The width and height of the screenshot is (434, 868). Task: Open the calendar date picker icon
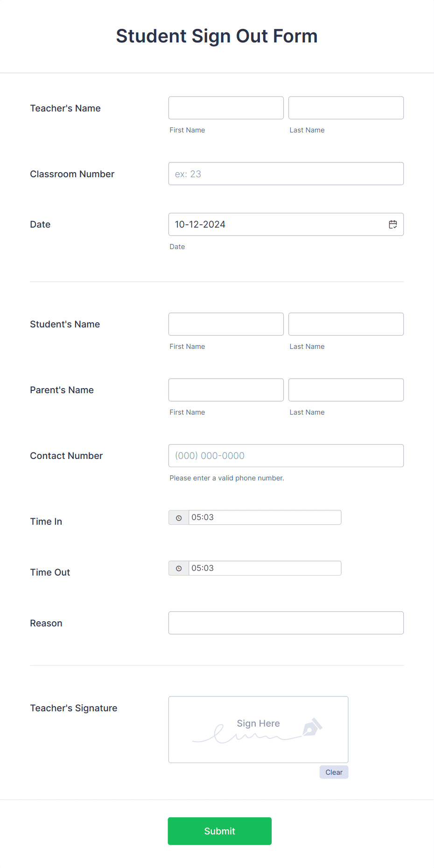(392, 224)
